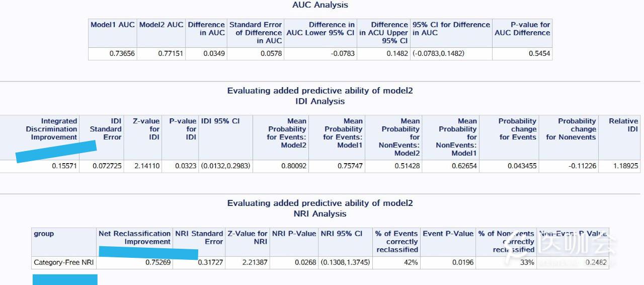
Task: Select the Model1 AUC column header
Action: click(x=113, y=25)
